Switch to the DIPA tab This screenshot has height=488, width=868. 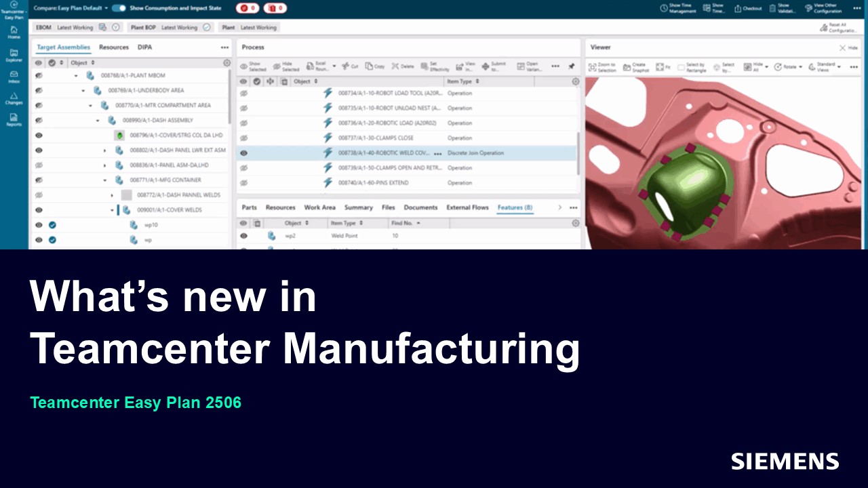pyautogui.click(x=144, y=47)
